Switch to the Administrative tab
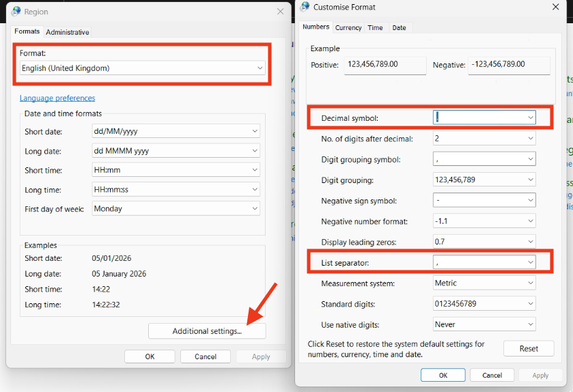 tap(67, 32)
